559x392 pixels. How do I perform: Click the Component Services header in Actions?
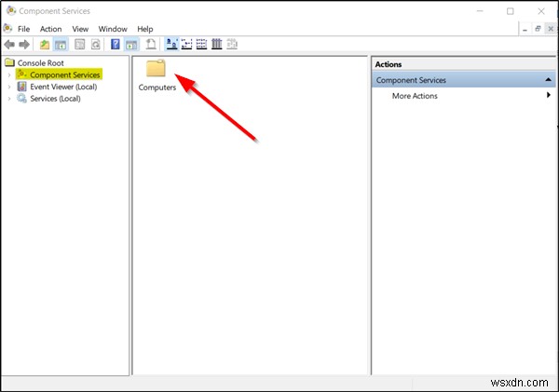[x=463, y=80]
